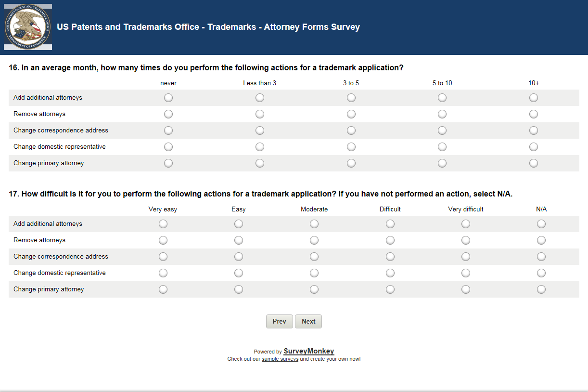Screen dimensions: 588x392
Task: Choose 'never' for Change primary attorney frequency
Action: pyautogui.click(x=168, y=163)
